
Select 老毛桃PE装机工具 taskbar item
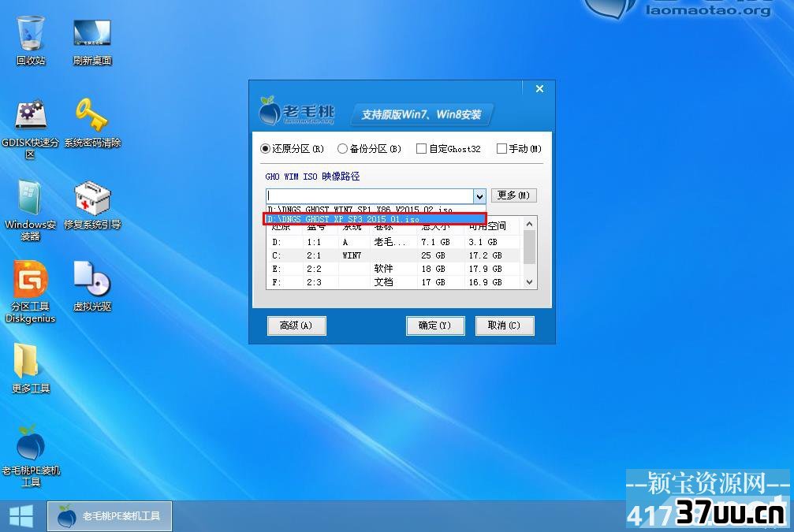point(110,516)
